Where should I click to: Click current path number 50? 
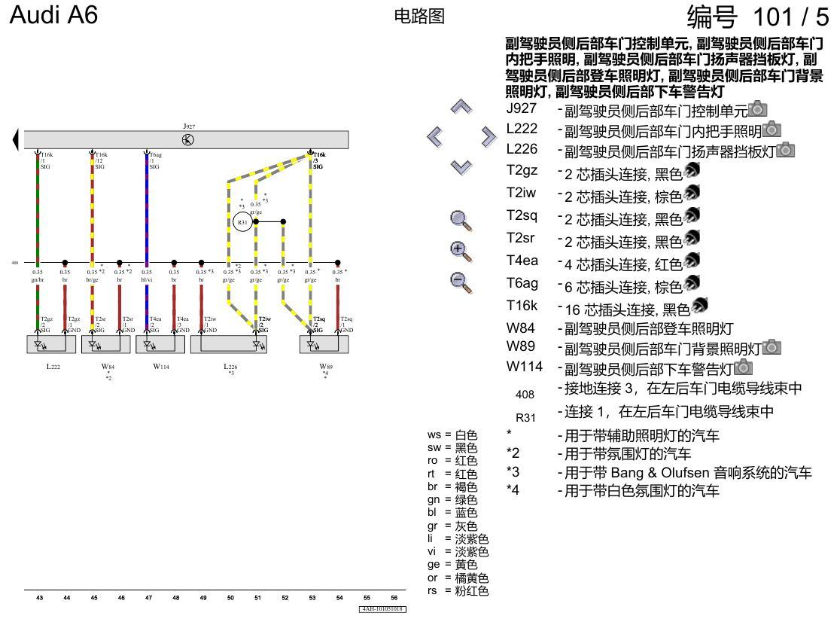230,598
